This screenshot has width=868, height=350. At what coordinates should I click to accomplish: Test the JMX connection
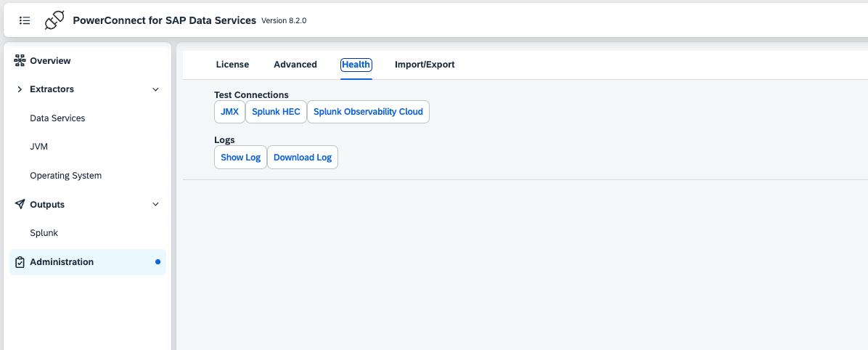click(229, 112)
